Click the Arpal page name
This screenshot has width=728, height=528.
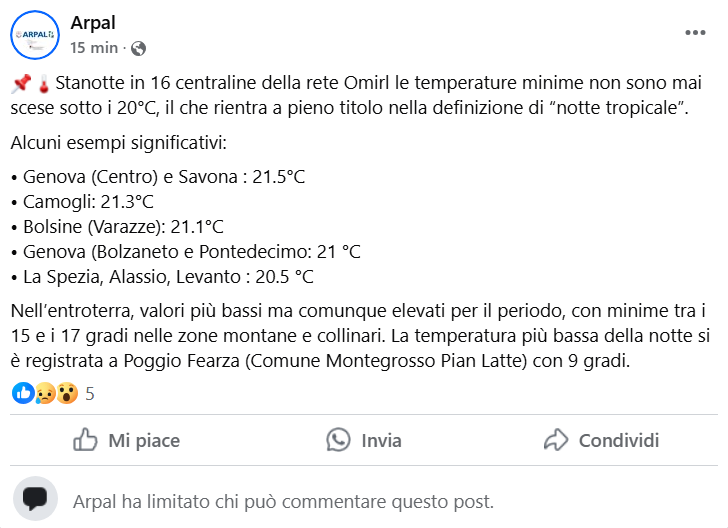92,23
